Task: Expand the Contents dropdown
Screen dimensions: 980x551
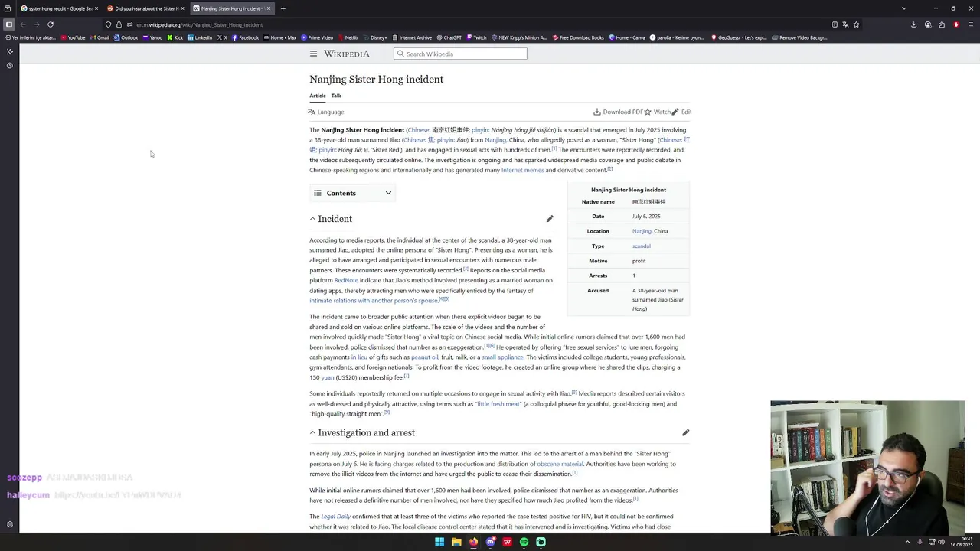Action: click(352, 193)
